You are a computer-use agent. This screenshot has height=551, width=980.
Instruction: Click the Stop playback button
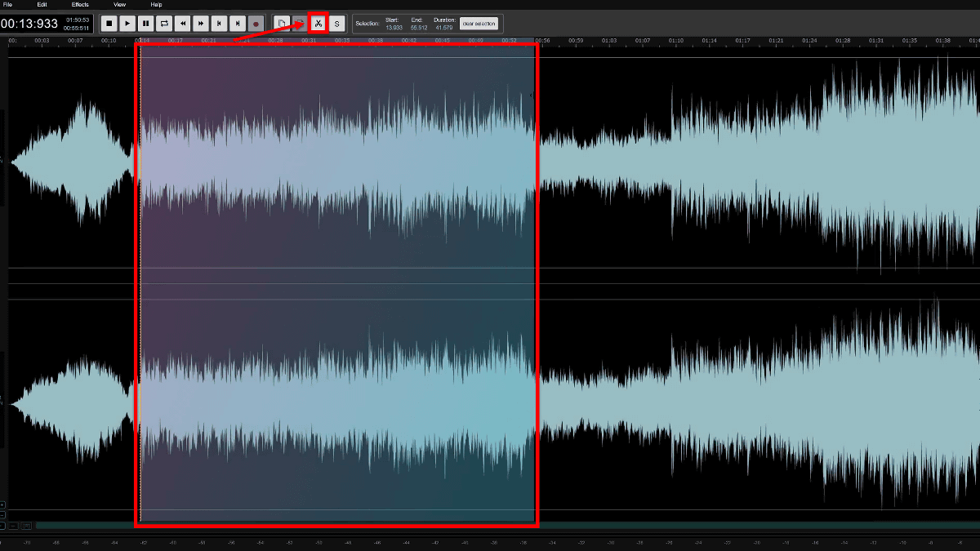(x=109, y=24)
